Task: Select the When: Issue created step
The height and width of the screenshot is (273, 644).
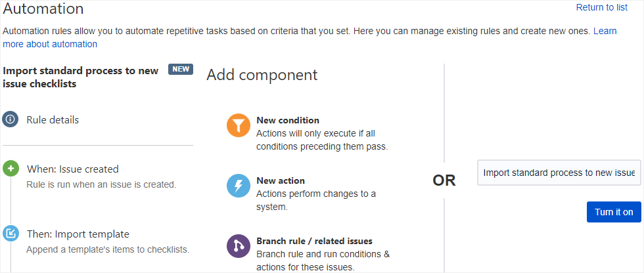Action: [x=73, y=169]
